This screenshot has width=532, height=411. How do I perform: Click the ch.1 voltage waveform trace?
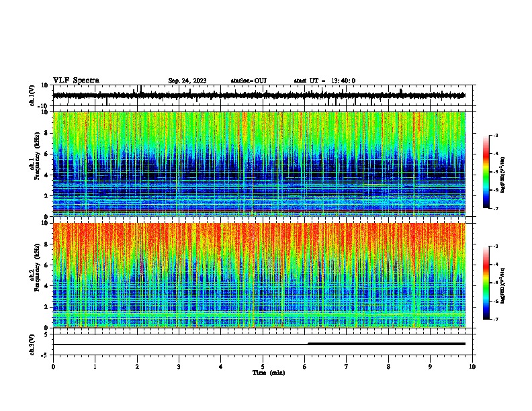point(259,95)
